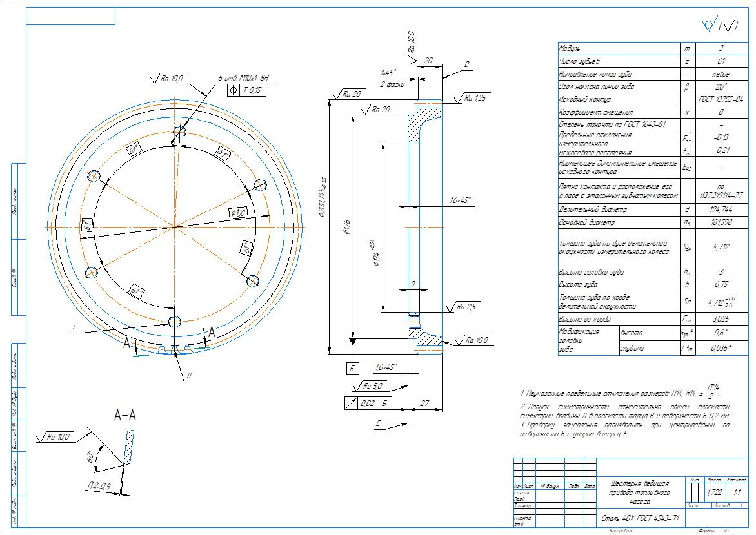The width and height of the screenshot is (756, 535).
Task: Select the boxed datum label 'Б'
Action: [x=353, y=369]
